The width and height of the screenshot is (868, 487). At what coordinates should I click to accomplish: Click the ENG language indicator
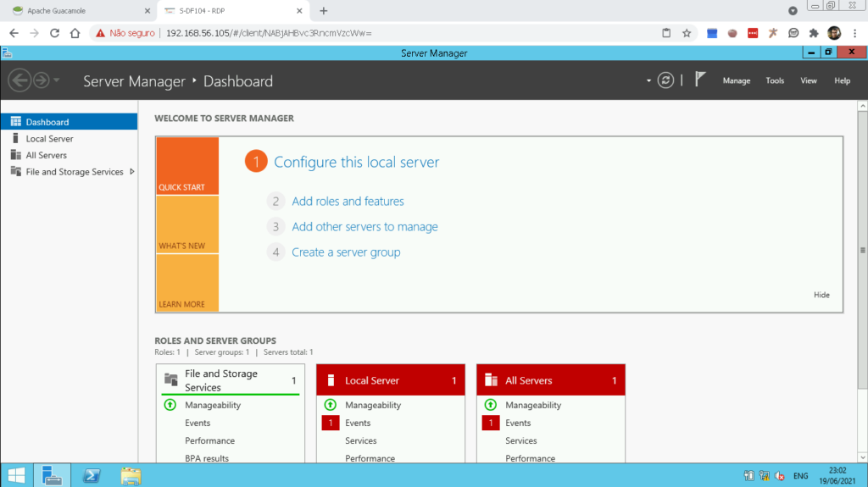tap(800, 476)
